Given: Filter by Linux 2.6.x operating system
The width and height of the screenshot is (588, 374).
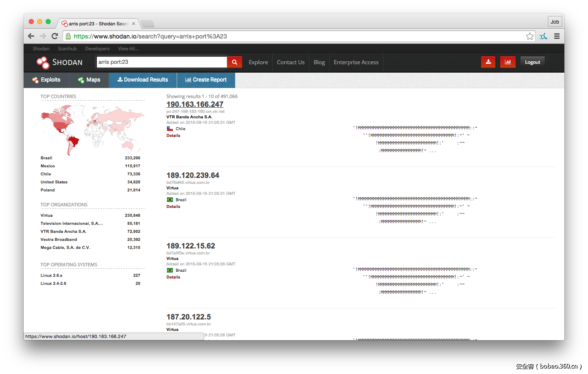Looking at the screenshot, I should (52, 276).
